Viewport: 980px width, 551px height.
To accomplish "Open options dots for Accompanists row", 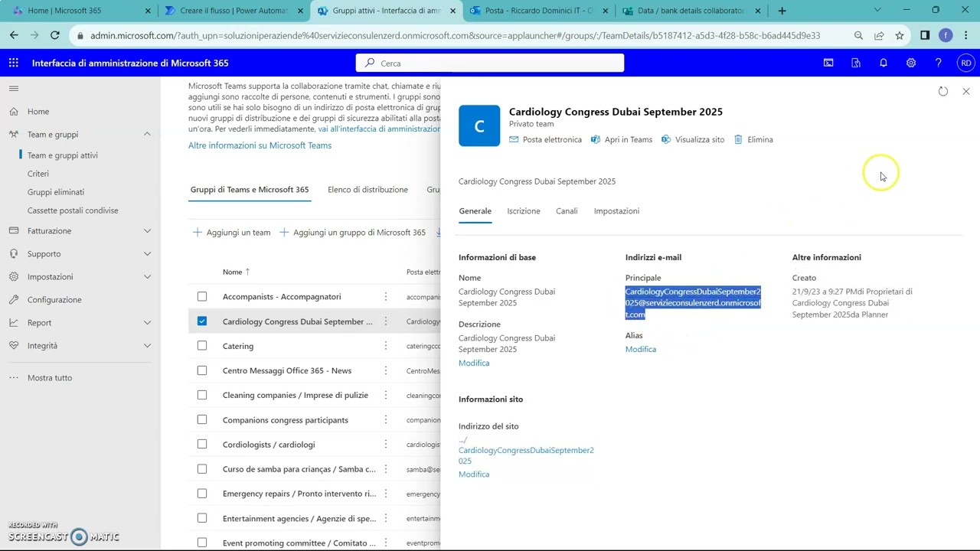I will coord(386,296).
